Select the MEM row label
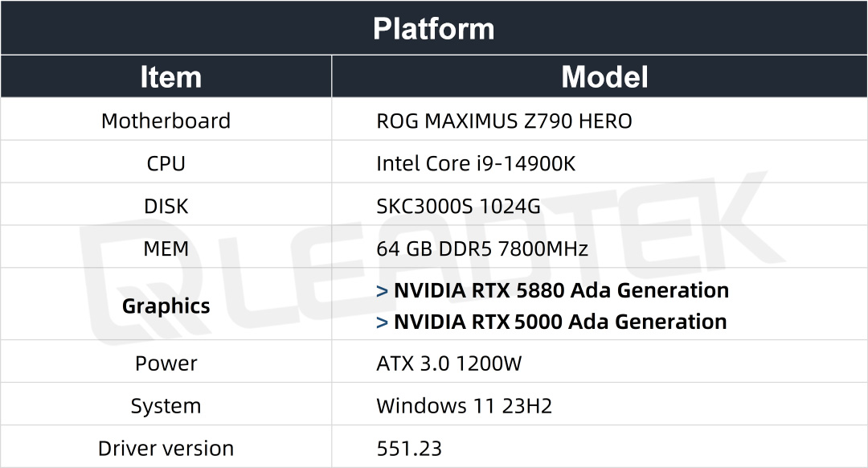The height and width of the screenshot is (468, 868). click(x=166, y=248)
